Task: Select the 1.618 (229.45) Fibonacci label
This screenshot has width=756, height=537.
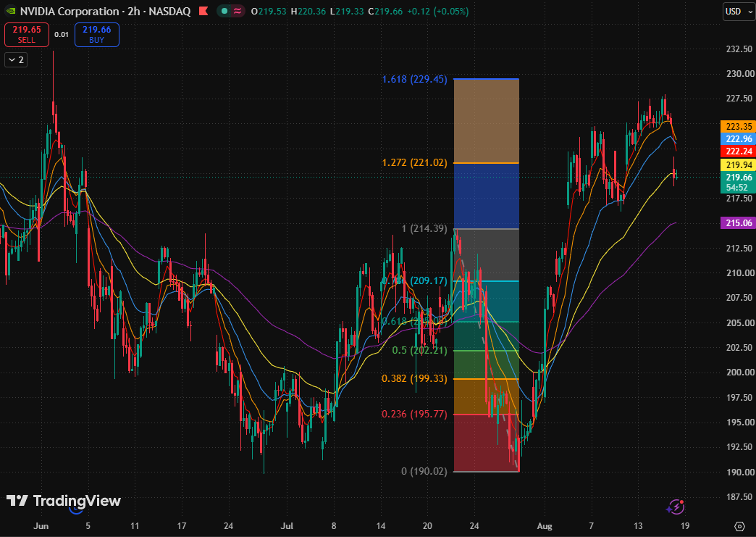Action: click(415, 79)
